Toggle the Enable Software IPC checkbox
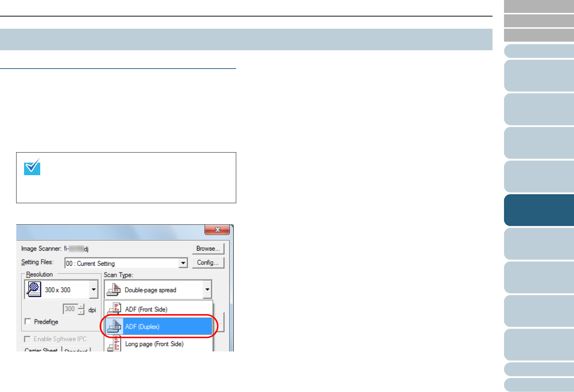The image size is (574, 392). tap(27, 339)
